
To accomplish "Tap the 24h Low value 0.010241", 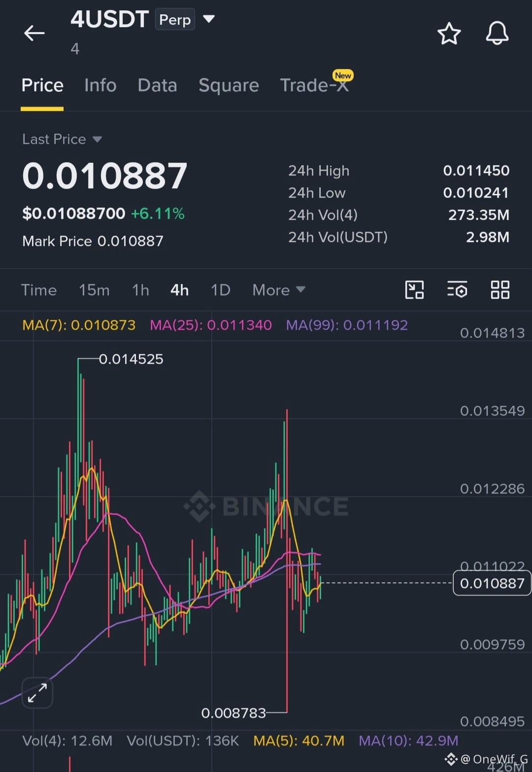I will pos(476,193).
